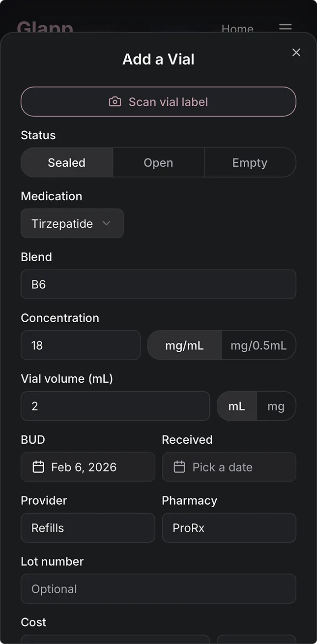Mark the vial status as Empty
This screenshot has height=644, width=317.
click(250, 162)
